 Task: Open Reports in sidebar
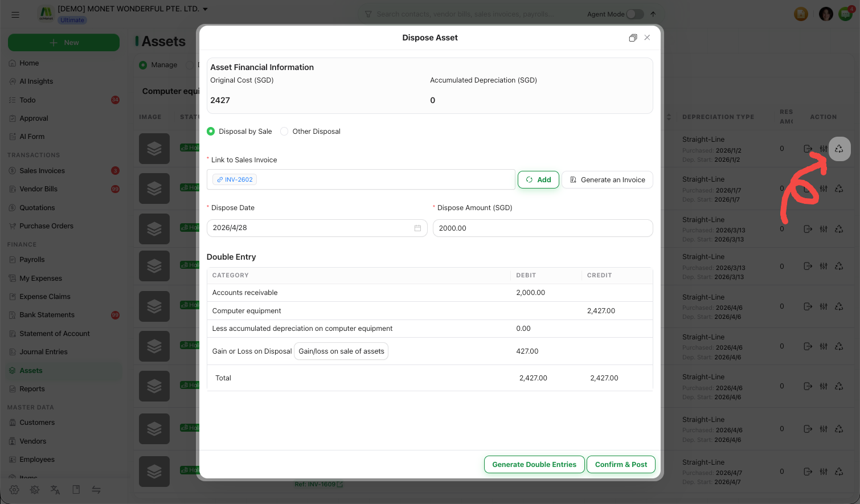click(x=32, y=389)
